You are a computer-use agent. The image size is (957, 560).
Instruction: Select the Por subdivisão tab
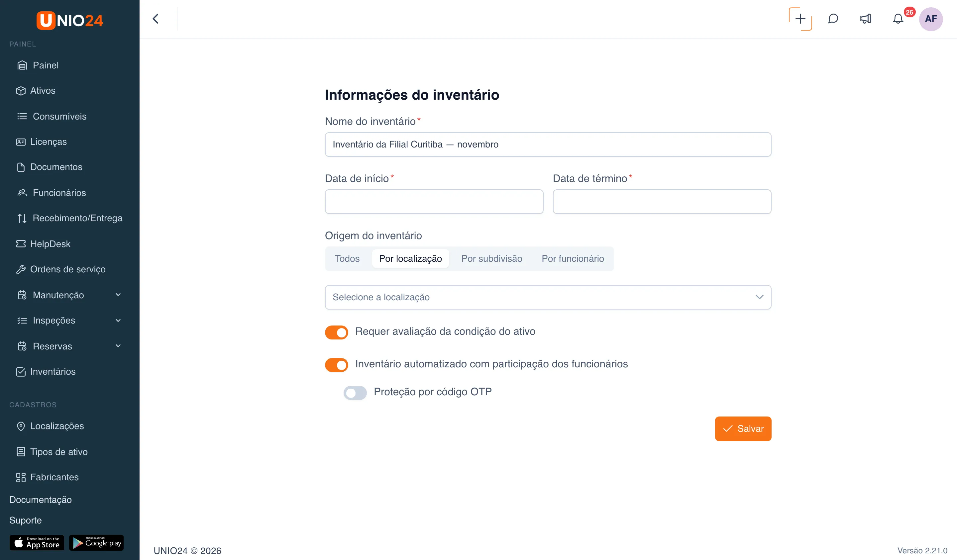click(492, 259)
